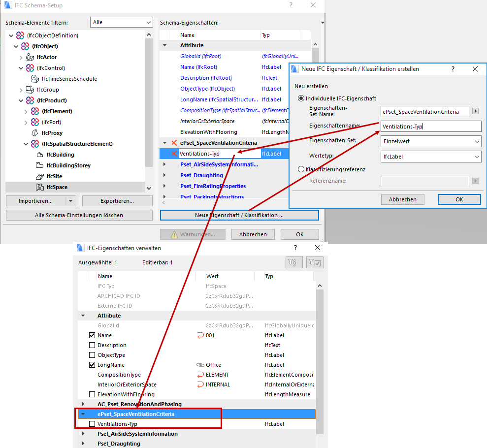The width and height of the screenshot is (487, 448).
Task: Click the Exportieren button
Action: (x=117, y=201)
